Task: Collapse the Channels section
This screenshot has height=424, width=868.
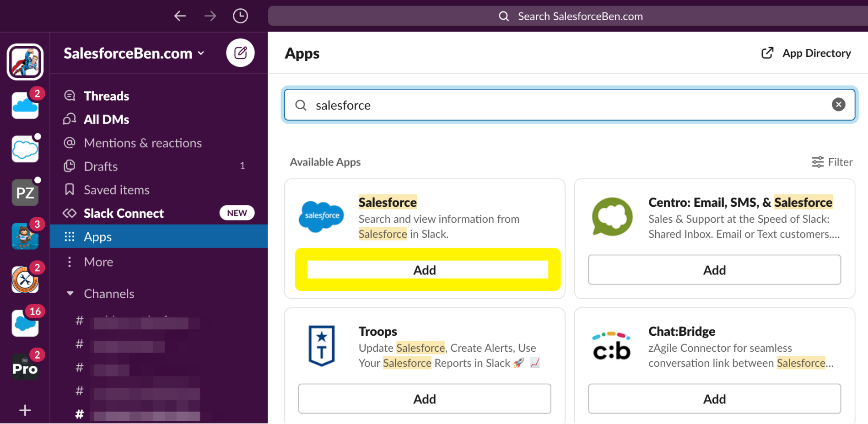Action: point(70,293)
